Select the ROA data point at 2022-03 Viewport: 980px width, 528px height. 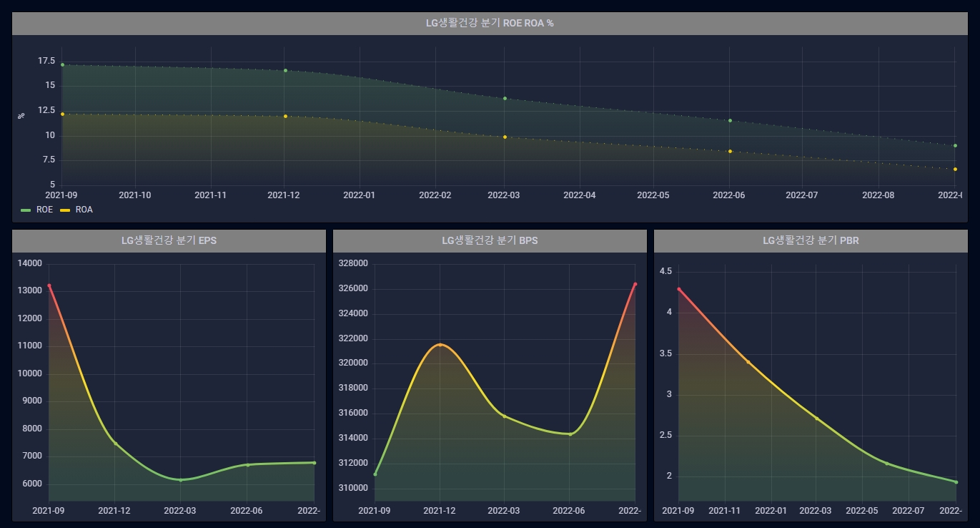(x=505, y=137)
